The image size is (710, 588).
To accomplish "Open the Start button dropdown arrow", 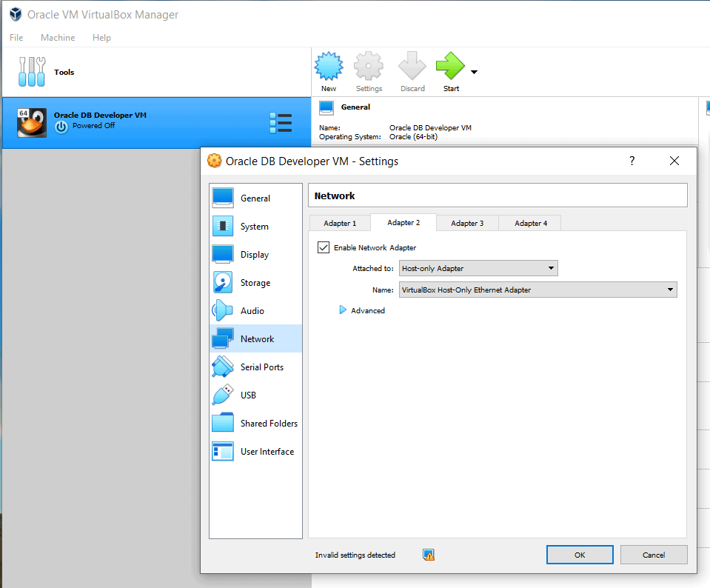I will (x=474, y=72).
